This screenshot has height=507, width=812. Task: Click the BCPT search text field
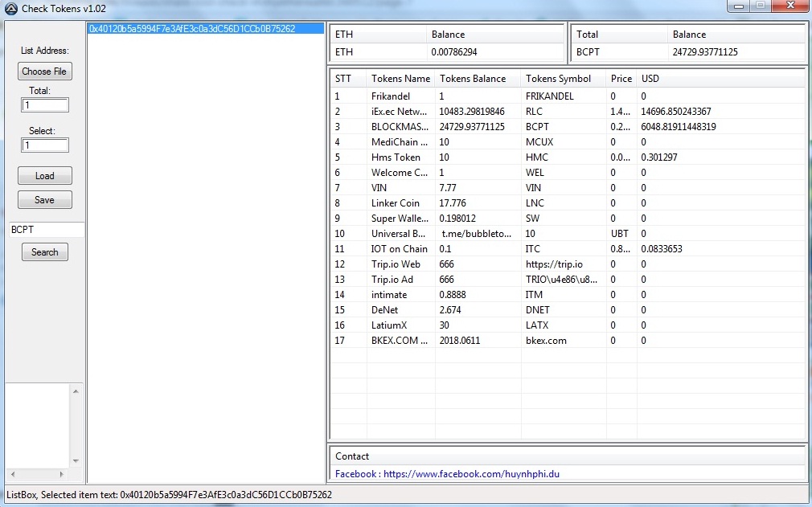(45, 230)
